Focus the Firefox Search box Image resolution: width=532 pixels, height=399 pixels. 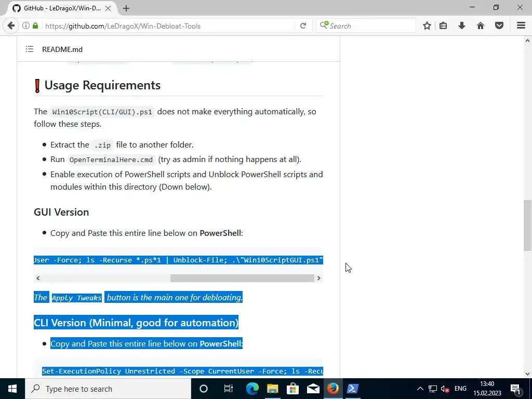tap(366, 26)
